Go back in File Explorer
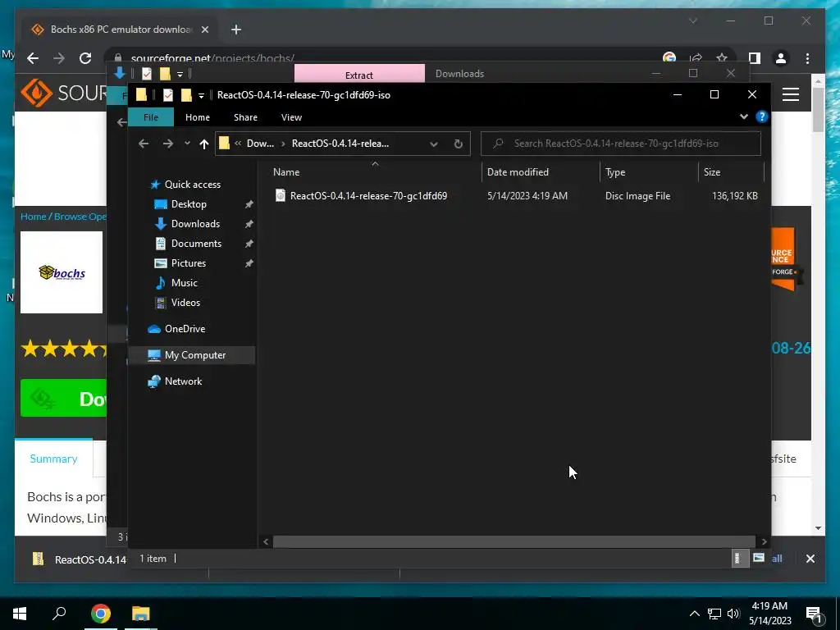Image resolution: width=840 pixels, height=630 pixels. click(x=143, y=144)
